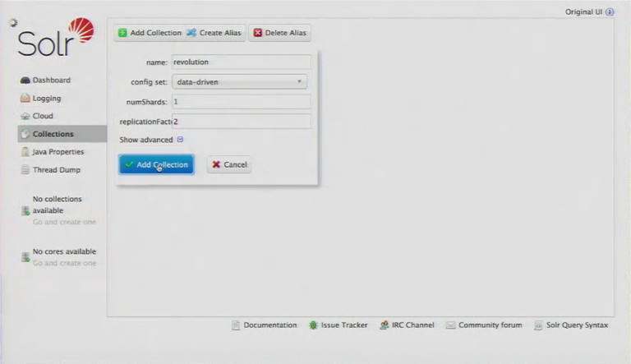
Task: Open the Thread Dump page
Action: pyautogui.click(x=56, y=170)
